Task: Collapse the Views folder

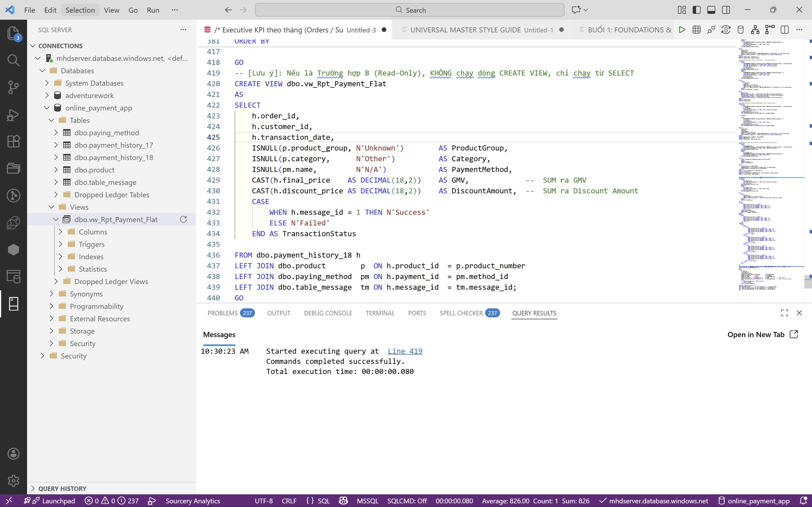Action: [51, 207]
